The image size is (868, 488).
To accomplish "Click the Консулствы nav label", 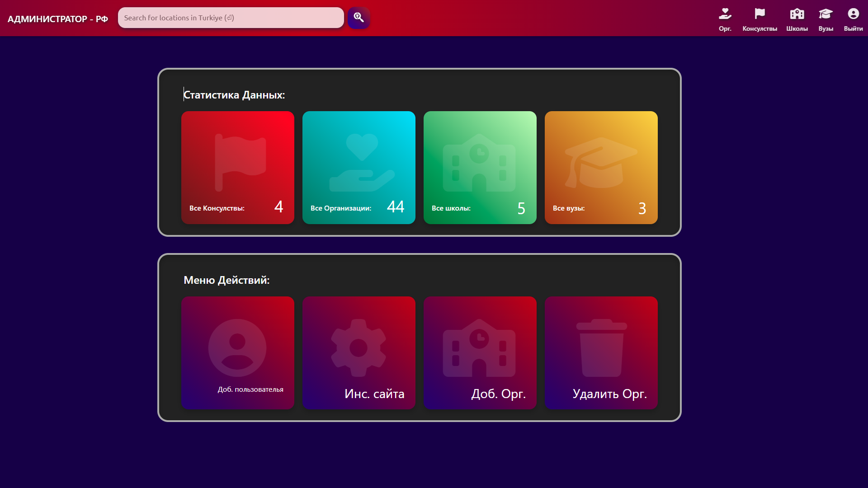I will (x=760, y=29).
